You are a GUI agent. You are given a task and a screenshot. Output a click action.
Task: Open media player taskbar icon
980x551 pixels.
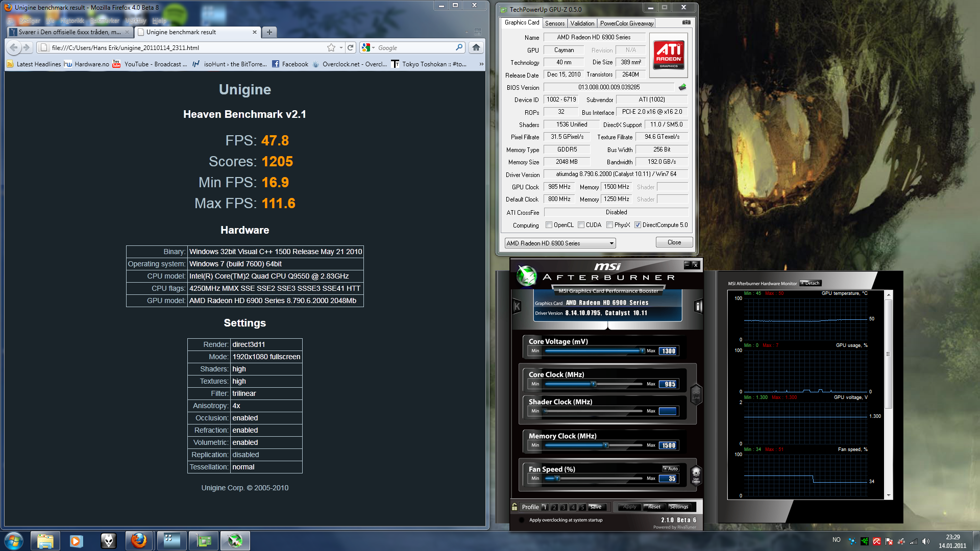77,541
